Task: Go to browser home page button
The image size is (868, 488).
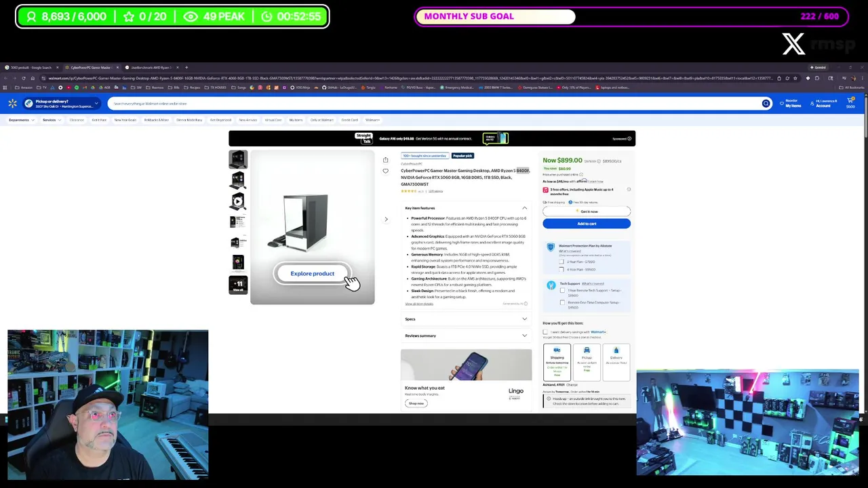Action: (32, 78)
